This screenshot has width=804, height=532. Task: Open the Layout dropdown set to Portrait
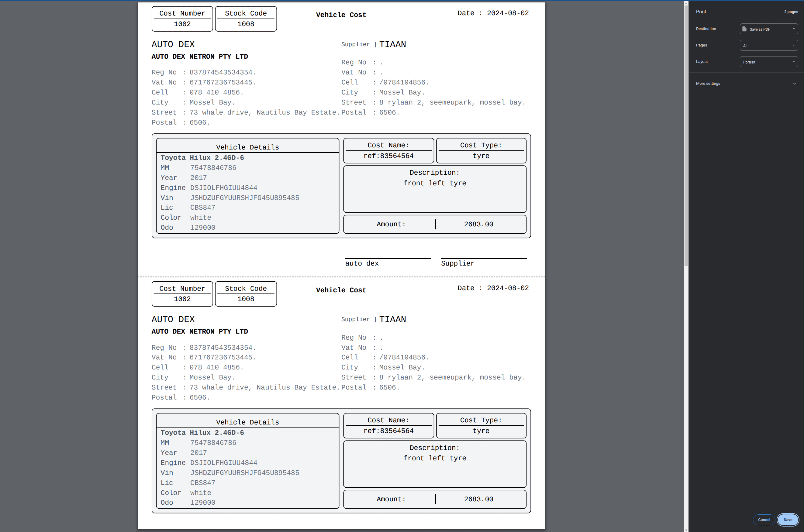(x=768, y=62)
